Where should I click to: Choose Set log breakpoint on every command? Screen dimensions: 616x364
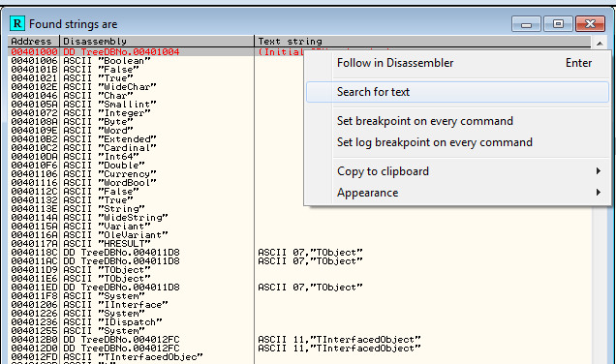(457, 142)
